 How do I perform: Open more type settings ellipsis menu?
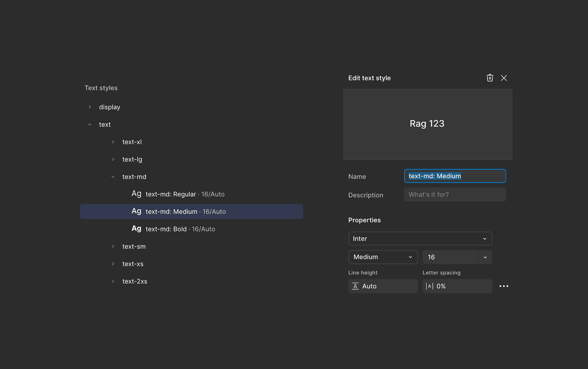[504, 286]
